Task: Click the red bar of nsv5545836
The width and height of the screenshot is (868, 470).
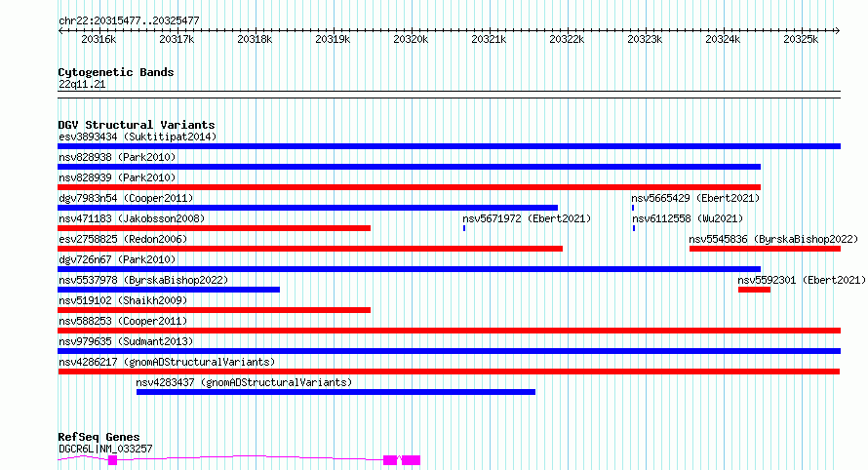Action: click(765, 249)
